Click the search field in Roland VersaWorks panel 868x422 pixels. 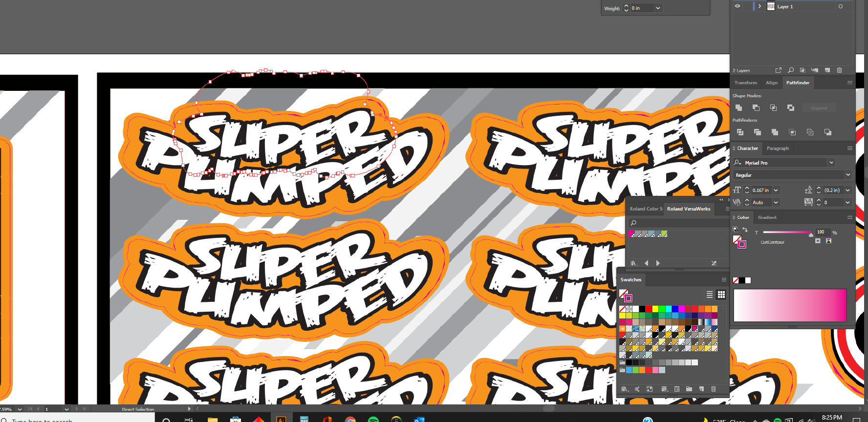pyautogui.click(x=679, y=223)
